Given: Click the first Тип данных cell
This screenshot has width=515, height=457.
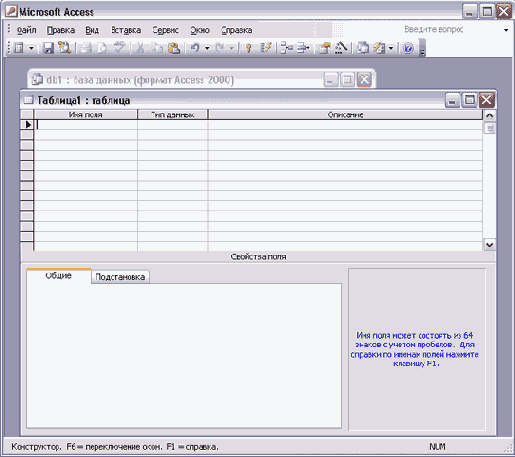Looking at the screenshot, I should 173,125.
